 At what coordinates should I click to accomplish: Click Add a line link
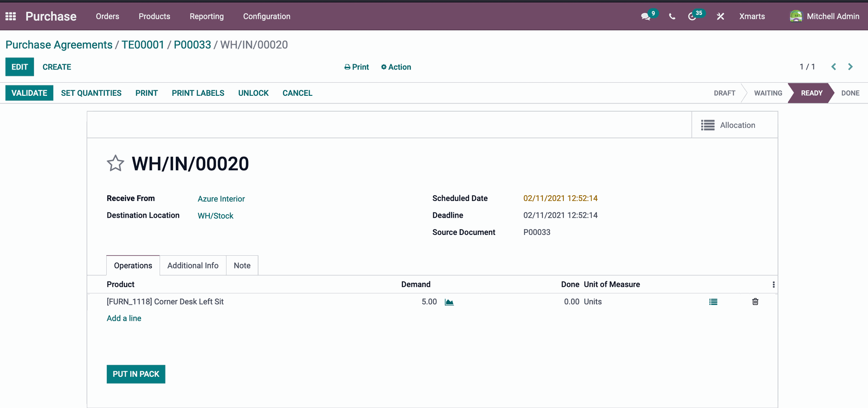(124, 318)
